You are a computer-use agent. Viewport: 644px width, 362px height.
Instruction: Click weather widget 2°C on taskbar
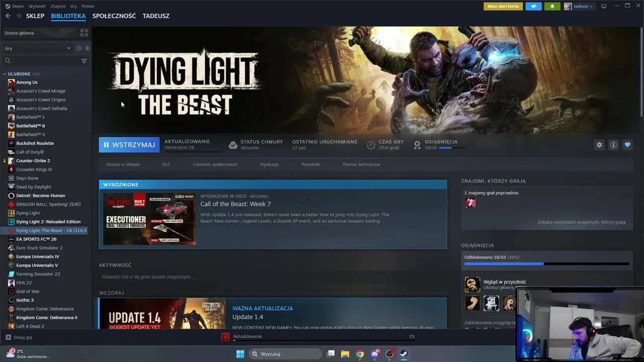pos(28,354)
